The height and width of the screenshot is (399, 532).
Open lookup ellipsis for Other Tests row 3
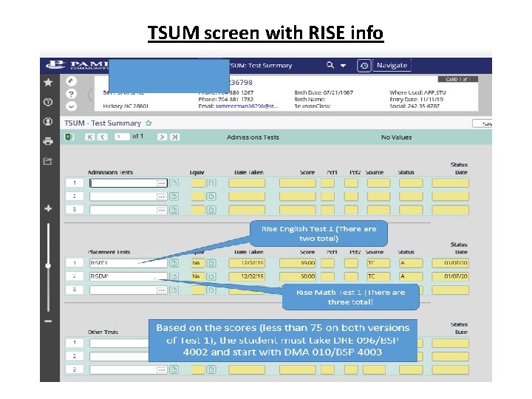click(161, 370)
